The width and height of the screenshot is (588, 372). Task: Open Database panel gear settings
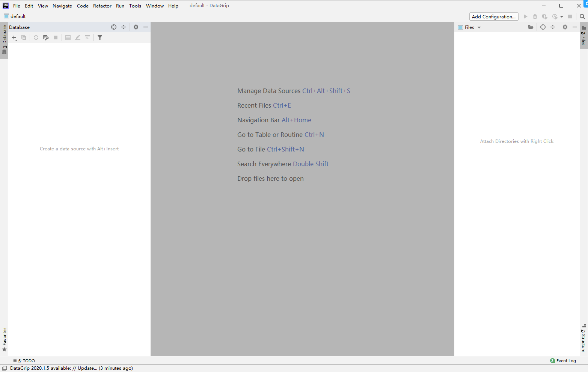tap(136, 27)
